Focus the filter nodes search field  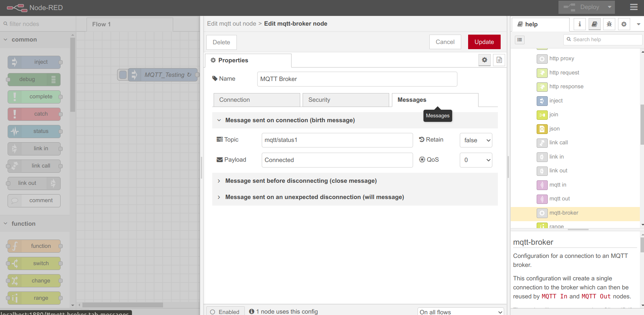[x=38, y=24]
